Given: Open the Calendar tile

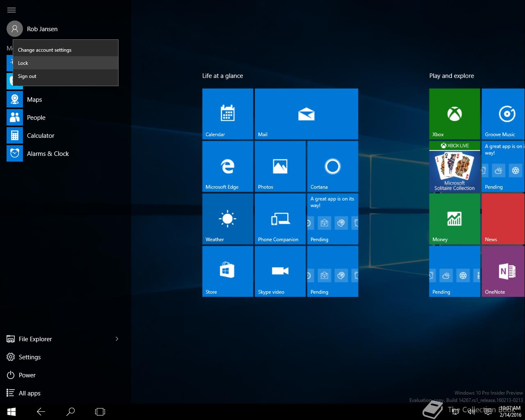Looking at the screenshot, I should (x=228, y=114).
